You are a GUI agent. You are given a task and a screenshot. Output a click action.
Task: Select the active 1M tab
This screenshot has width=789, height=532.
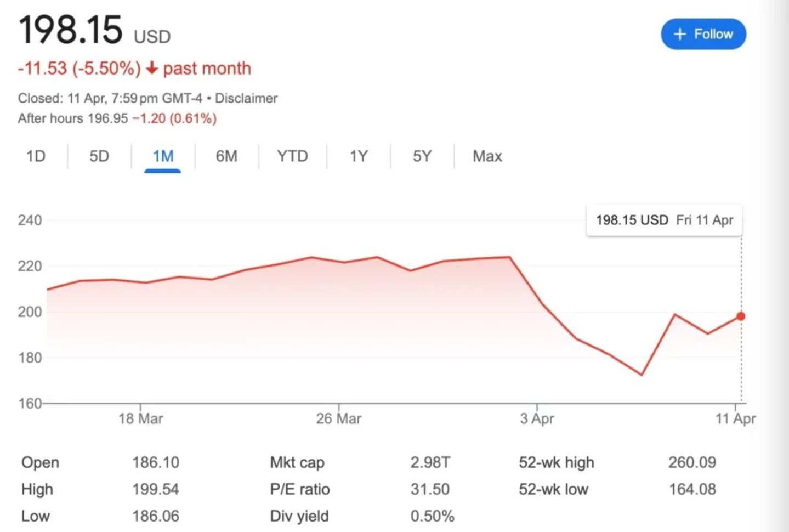click(x=163, y=156)
